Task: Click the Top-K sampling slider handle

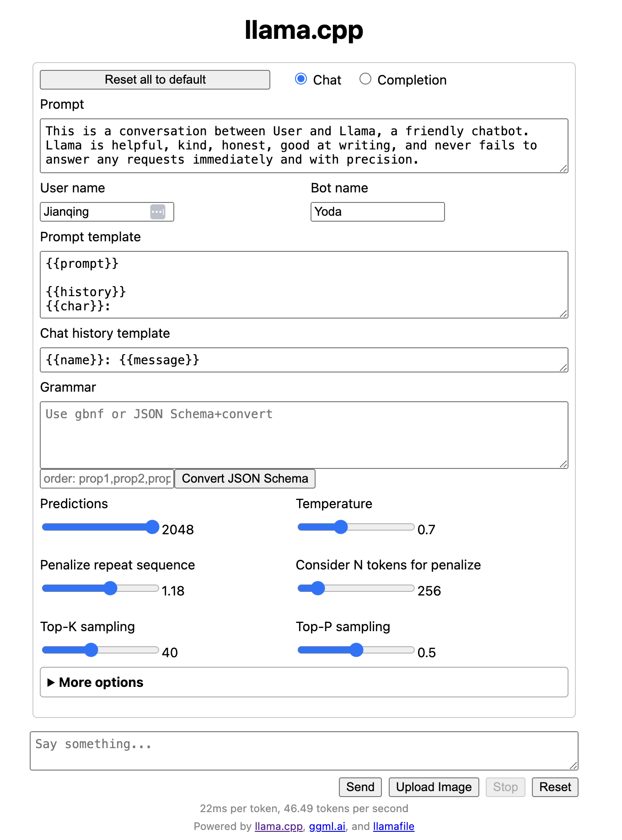Action: pyautogui.click(x=91, y=650)
